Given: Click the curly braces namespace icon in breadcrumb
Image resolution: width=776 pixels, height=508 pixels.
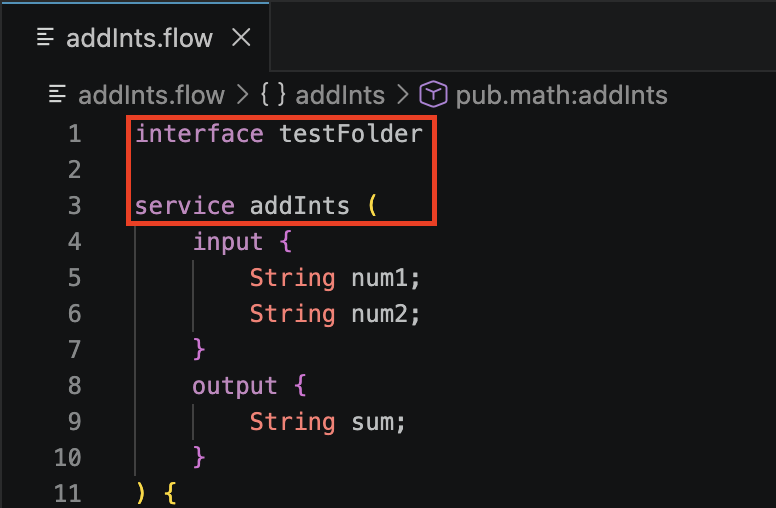Looking at the screenshot, I should point(273,94).
